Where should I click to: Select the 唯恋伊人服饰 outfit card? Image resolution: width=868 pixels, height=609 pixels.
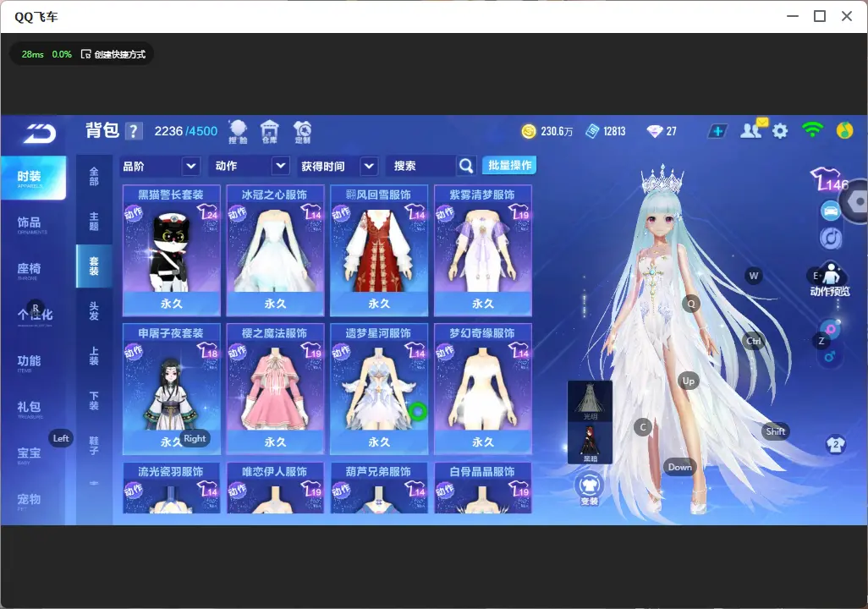tap(275, 488)
